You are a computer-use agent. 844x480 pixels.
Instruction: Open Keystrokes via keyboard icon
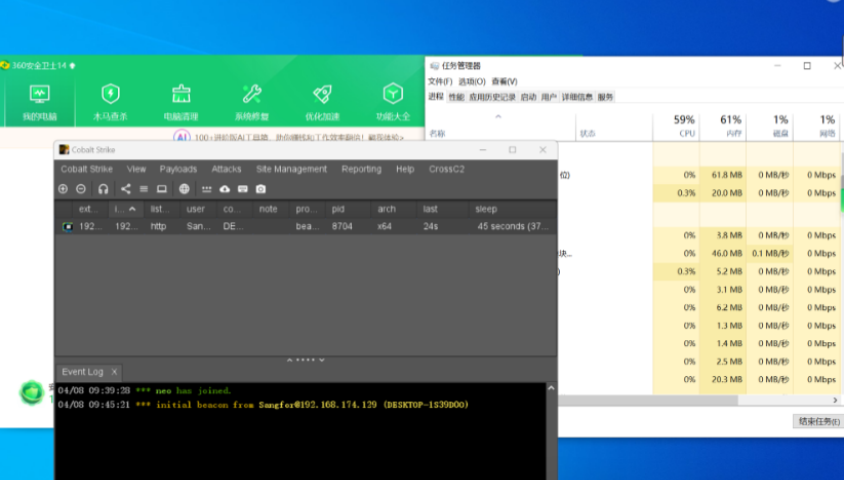(243, 189)
